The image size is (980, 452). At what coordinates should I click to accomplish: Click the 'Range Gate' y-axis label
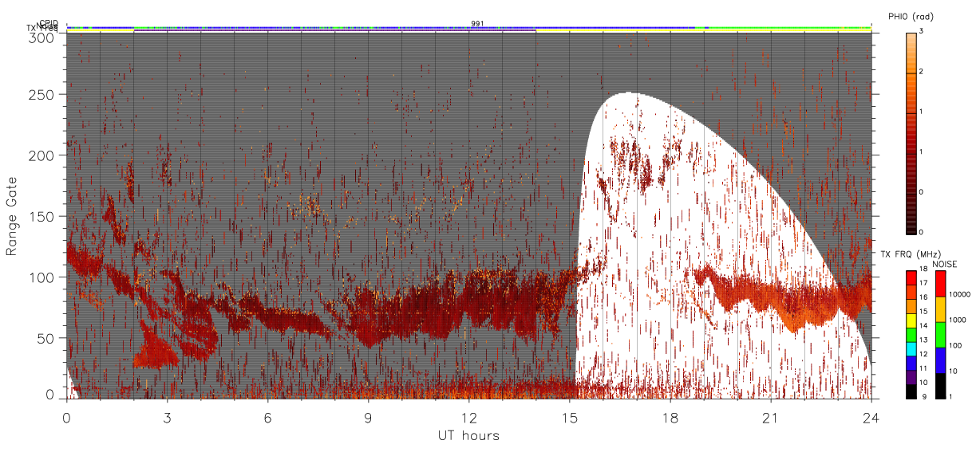[12, 216]
